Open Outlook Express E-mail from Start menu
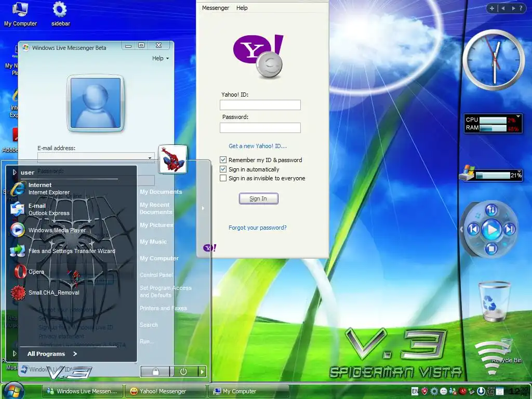Viewport: 532px width, 399px height. 40,209
